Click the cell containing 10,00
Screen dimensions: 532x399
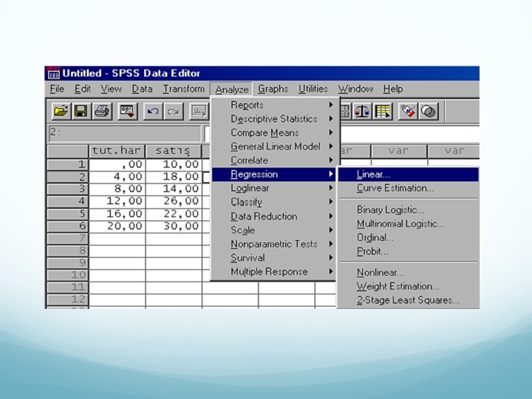[174, 165]
